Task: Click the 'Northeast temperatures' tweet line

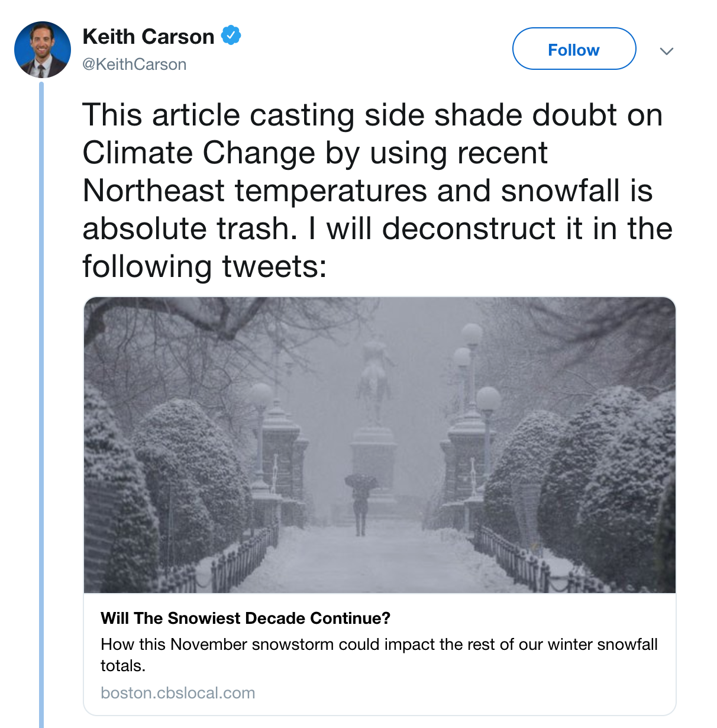Action: (x=367, y=191)
